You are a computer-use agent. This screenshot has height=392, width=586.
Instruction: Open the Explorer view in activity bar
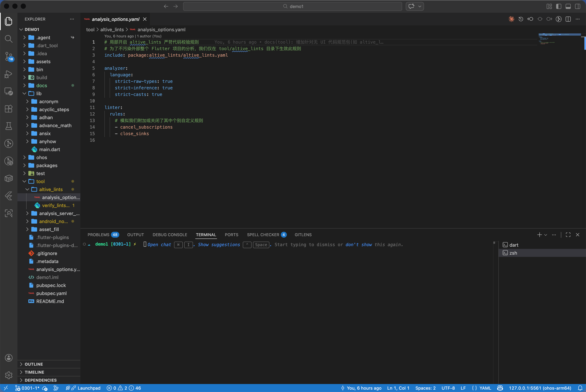[9, 21]
